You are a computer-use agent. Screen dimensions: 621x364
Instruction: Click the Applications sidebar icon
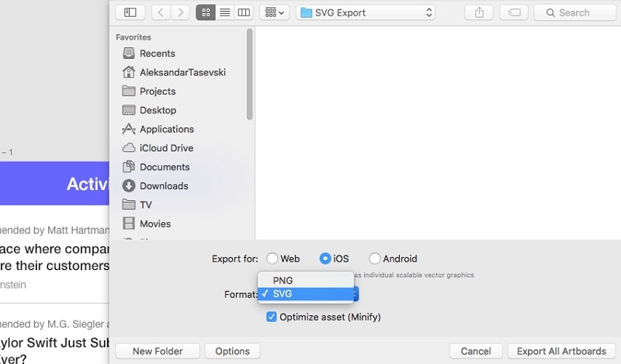(x=128, y=129)
